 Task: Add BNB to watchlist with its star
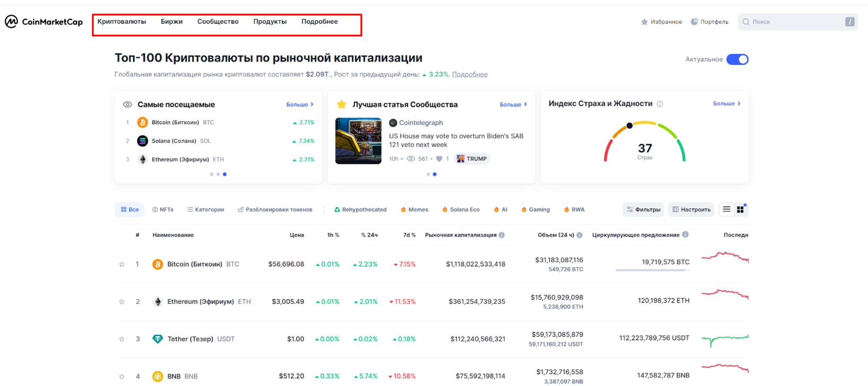pyautogui.click(x=122, y=376)
